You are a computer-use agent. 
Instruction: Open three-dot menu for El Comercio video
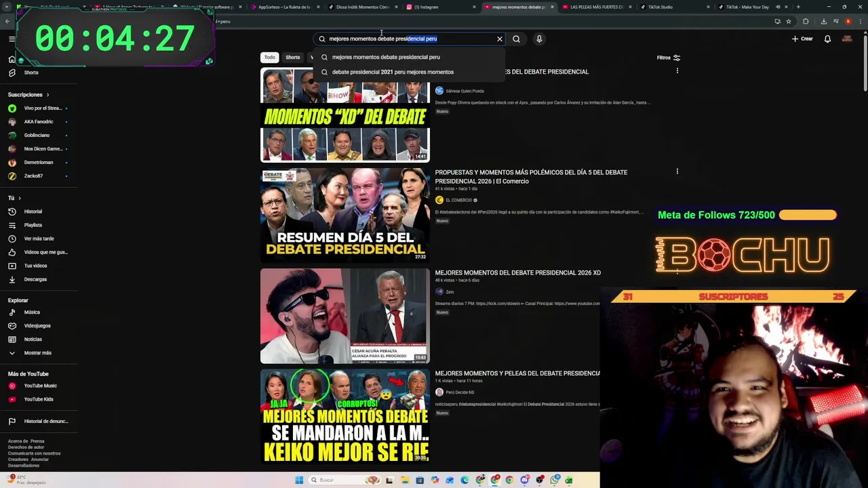(677, 171)
